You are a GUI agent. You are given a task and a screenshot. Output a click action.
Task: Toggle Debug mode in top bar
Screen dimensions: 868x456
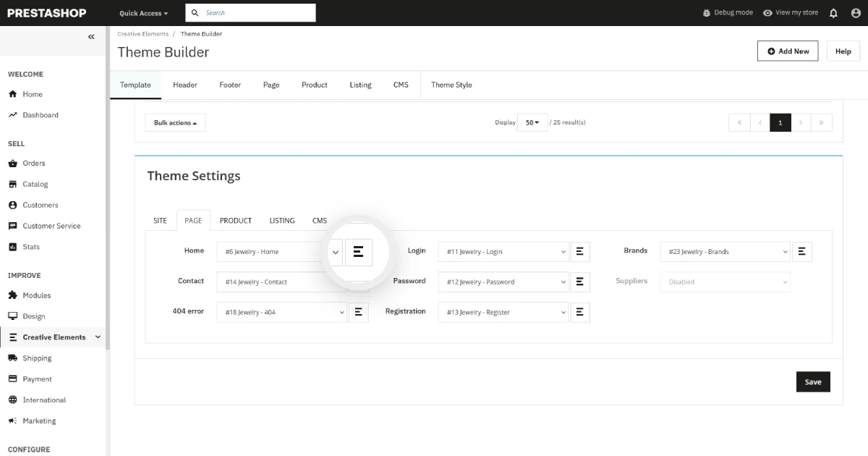coord(728,13)
